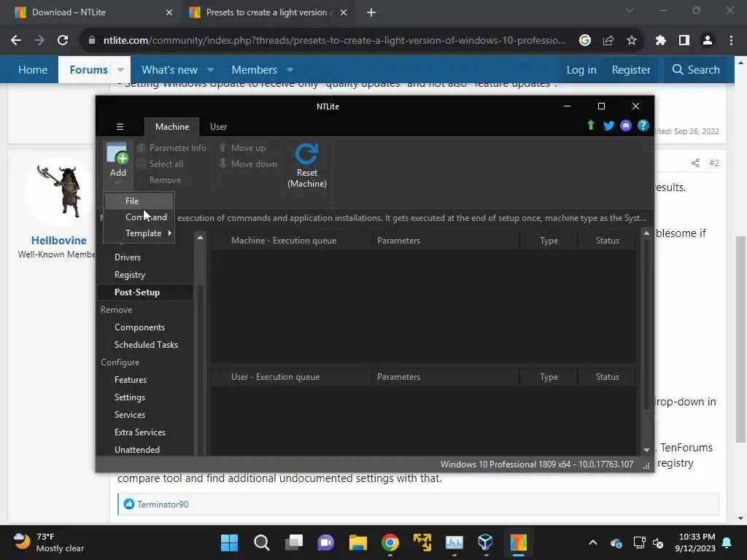Expand the What's new dropdown arrow
The image size is (747, 560).
210,70
